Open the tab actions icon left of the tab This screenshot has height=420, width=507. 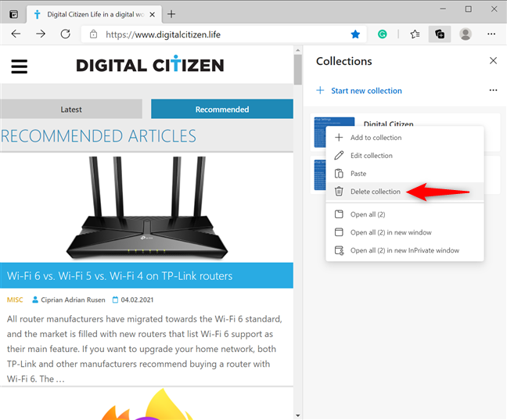13,14
